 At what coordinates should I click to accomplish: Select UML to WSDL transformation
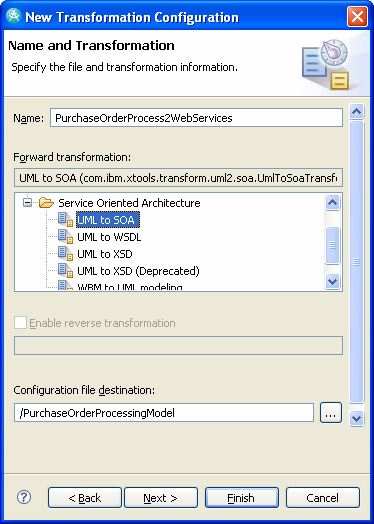tap(109, 237)
